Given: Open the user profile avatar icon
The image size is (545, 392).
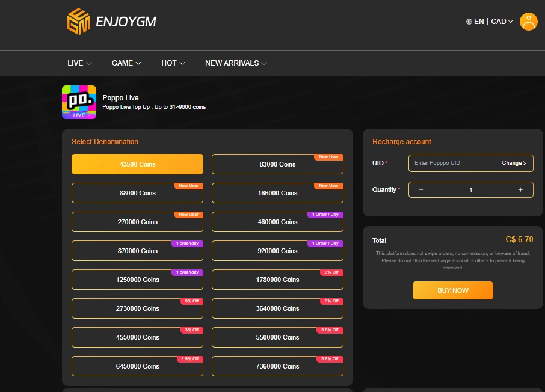Looking at the screenshot, I should 528,22.
